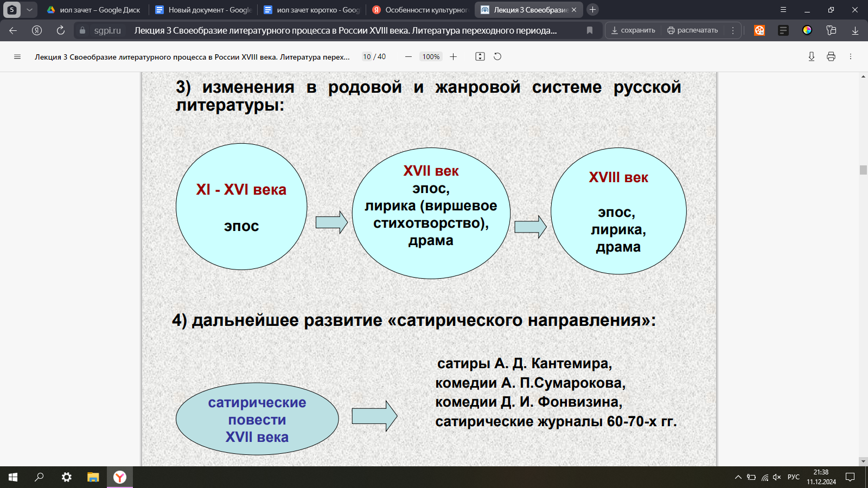Click the Yandex Browser taskbar icon
868x488 pixels.
(120, 477)
